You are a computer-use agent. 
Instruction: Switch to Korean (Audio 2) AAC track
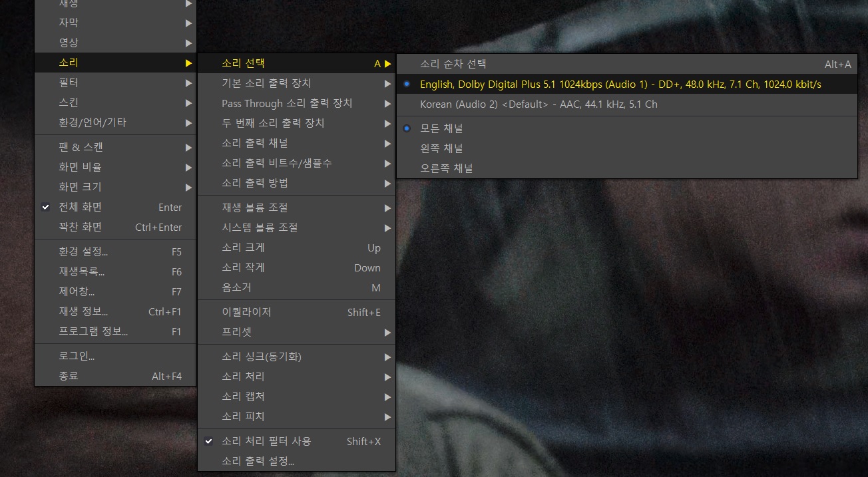pyautogui.click(x=538, y=104)
